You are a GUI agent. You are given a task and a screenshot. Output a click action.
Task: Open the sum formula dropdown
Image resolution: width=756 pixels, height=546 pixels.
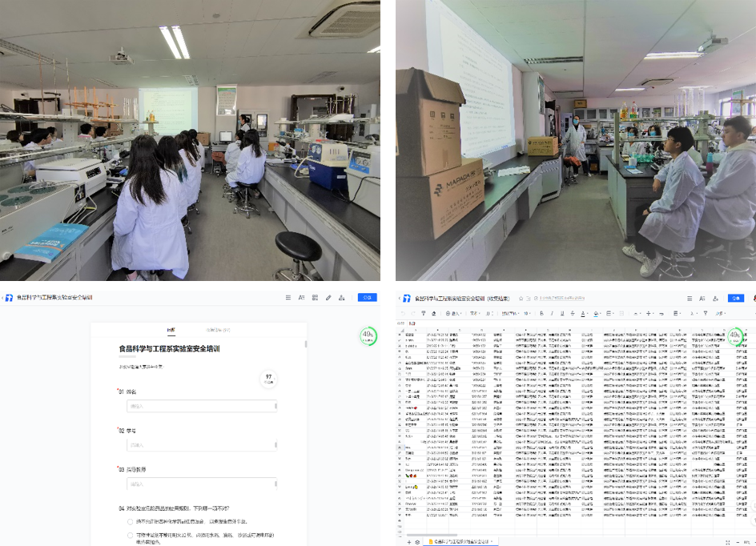pos(693,314)
